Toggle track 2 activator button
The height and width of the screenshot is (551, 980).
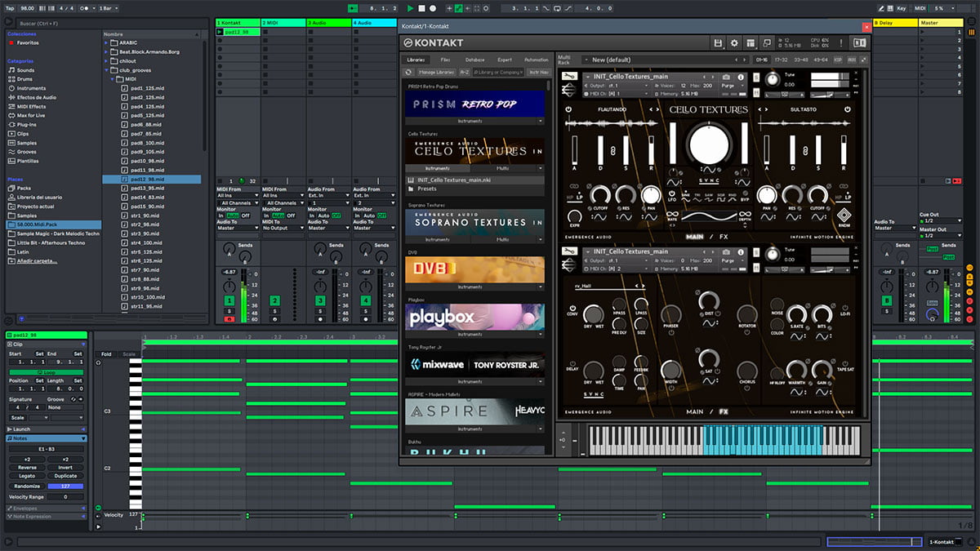[275, 300]
